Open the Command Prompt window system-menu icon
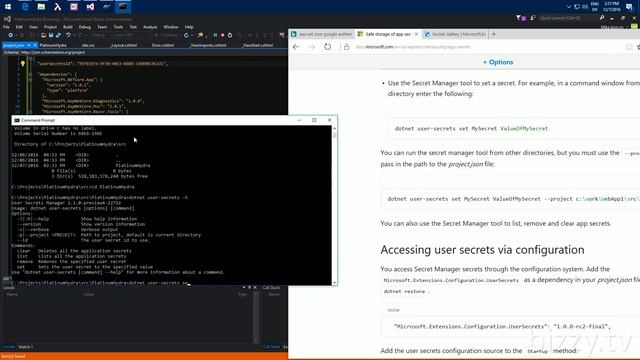Image resolution: width=640 pixels, height=360 pixels. [17, 120]
